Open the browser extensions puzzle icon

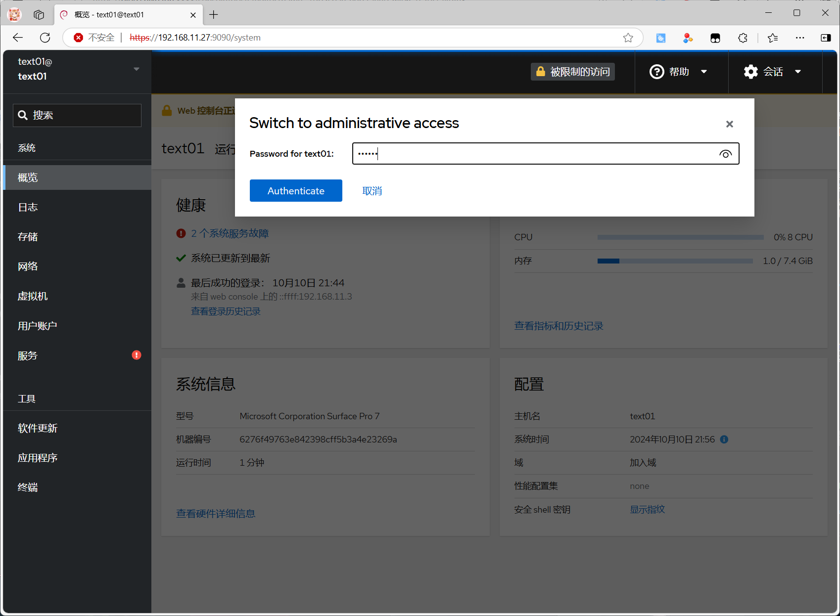(x=743, y=38)
